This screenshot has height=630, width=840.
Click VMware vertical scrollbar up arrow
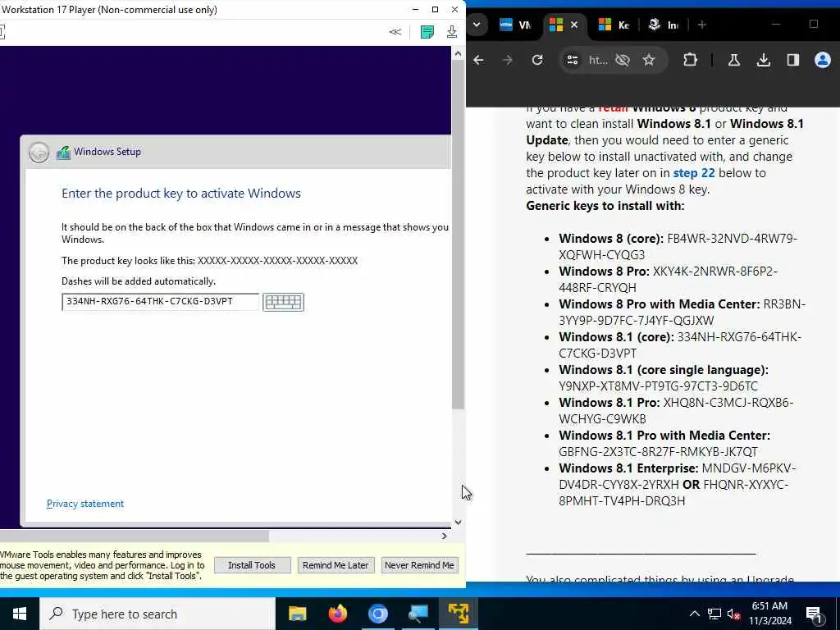(x=458, y=53)
